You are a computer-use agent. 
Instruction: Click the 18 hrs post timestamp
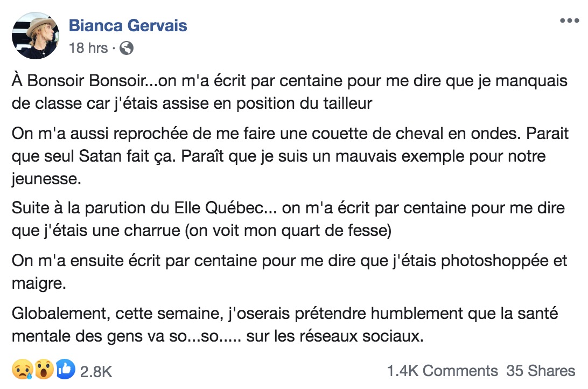[88, 48]
